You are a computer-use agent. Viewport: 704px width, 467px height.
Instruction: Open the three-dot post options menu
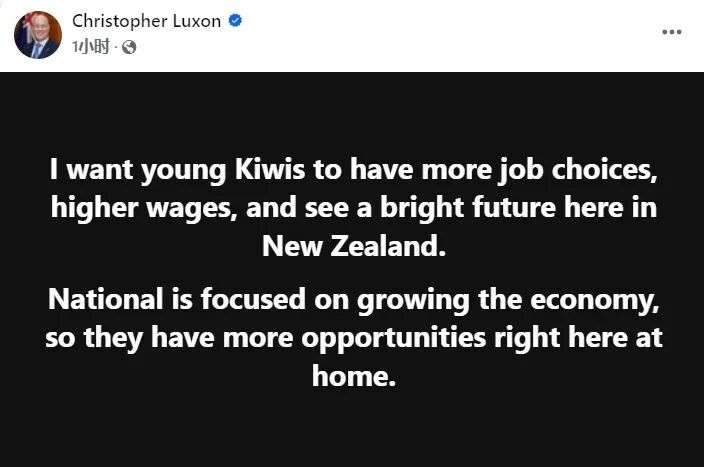tap(672, 32)
